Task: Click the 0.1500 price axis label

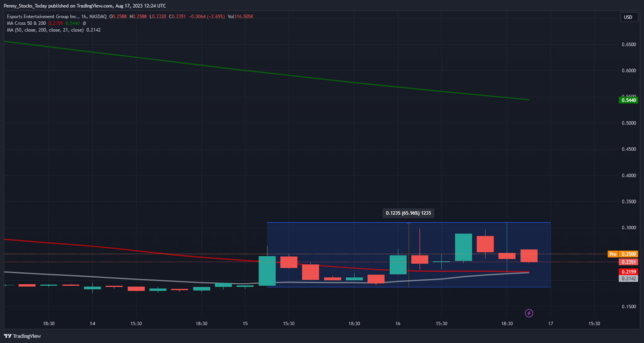Action: 629,307
